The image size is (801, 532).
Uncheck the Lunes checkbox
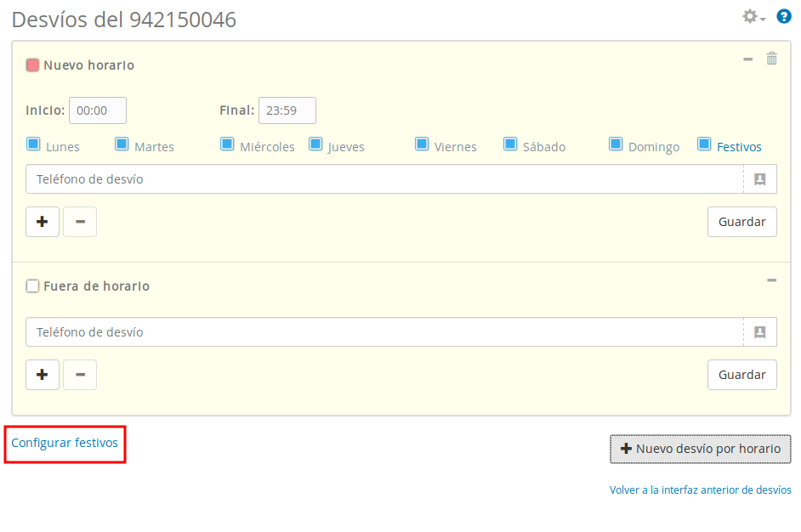(33, 144)
